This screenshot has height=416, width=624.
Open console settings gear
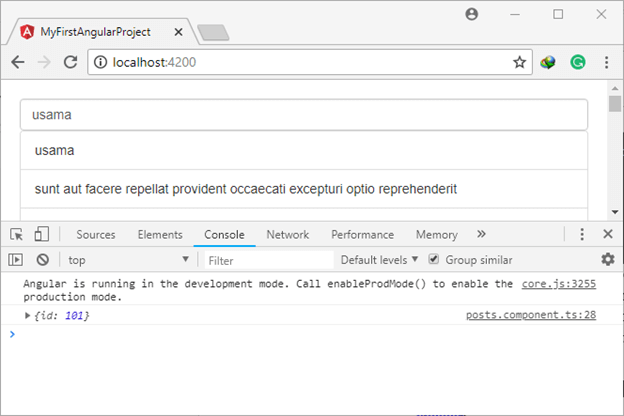point(608,260)
